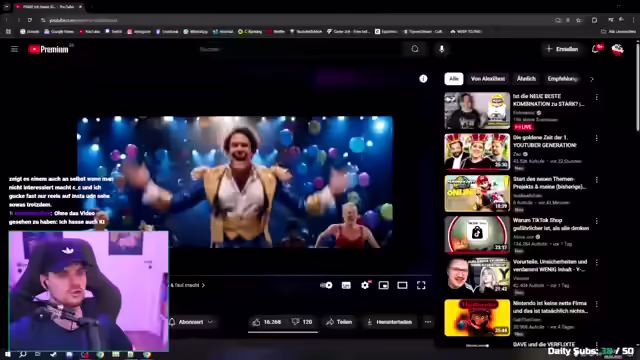Viewport: 640px width, 360px height.
Task: Select the "Alle" filter chip
Action: 454,79
